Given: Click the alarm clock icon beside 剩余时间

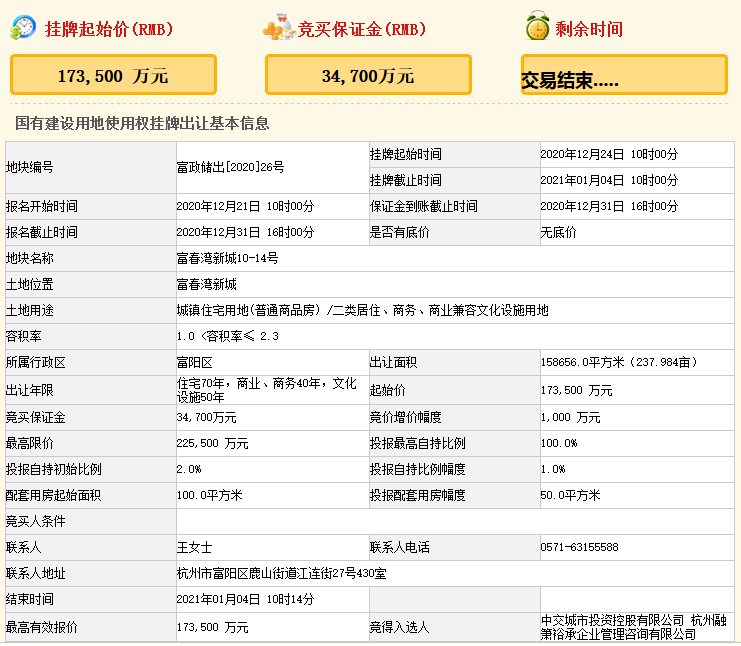Looking at the screenshot, I should [x=537, y=28].
